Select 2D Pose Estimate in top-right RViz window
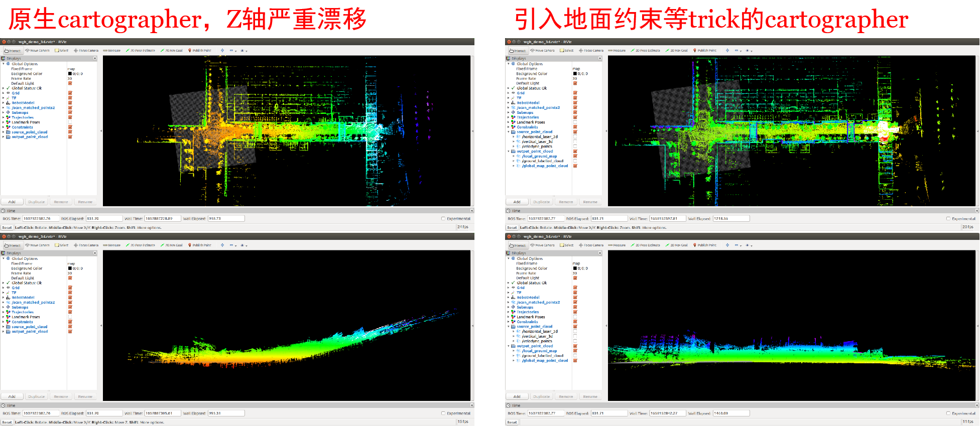Screen dimensions: 980x426 [646, 51]
